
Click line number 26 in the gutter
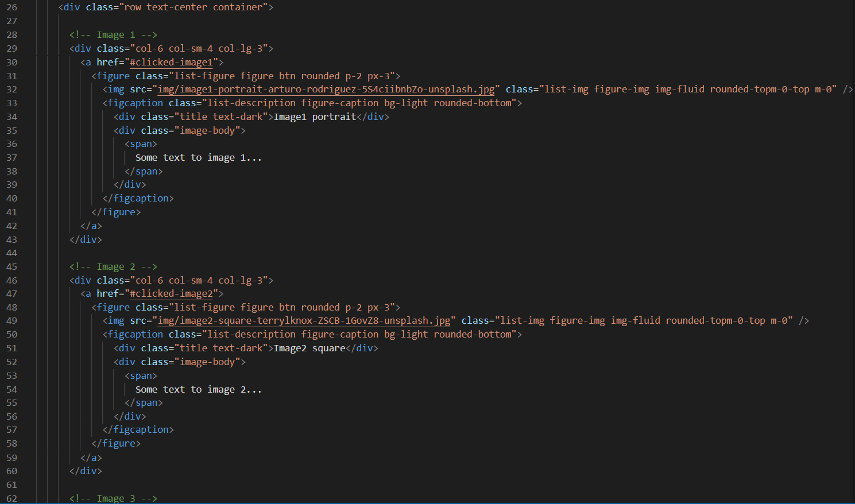coord(12,7)
